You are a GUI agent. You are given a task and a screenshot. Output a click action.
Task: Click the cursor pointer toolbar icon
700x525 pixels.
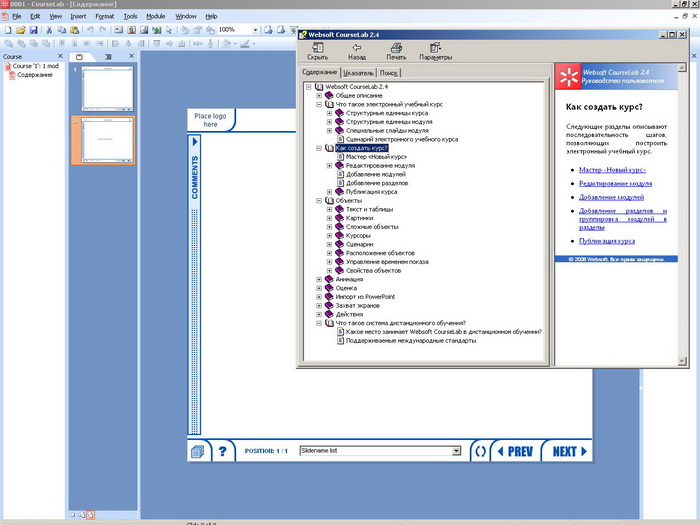[169, 30]
